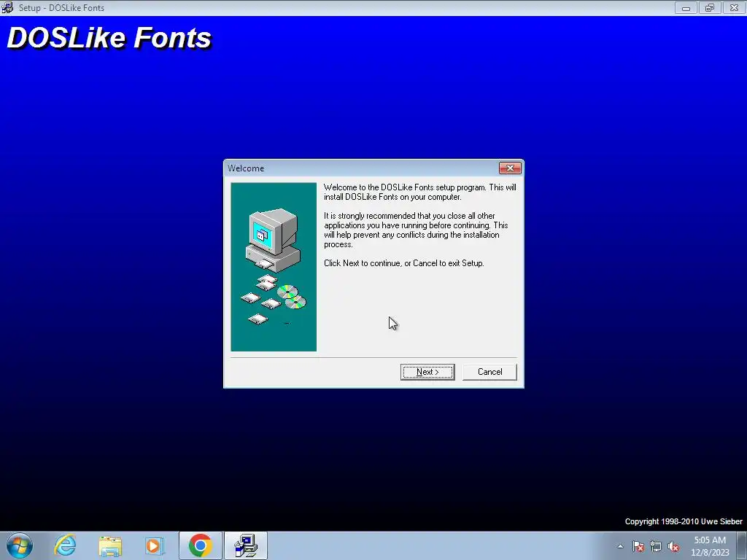Click the 'Copyright 1998-2010 Uwe Sieber' text

(x=684, y=522)
